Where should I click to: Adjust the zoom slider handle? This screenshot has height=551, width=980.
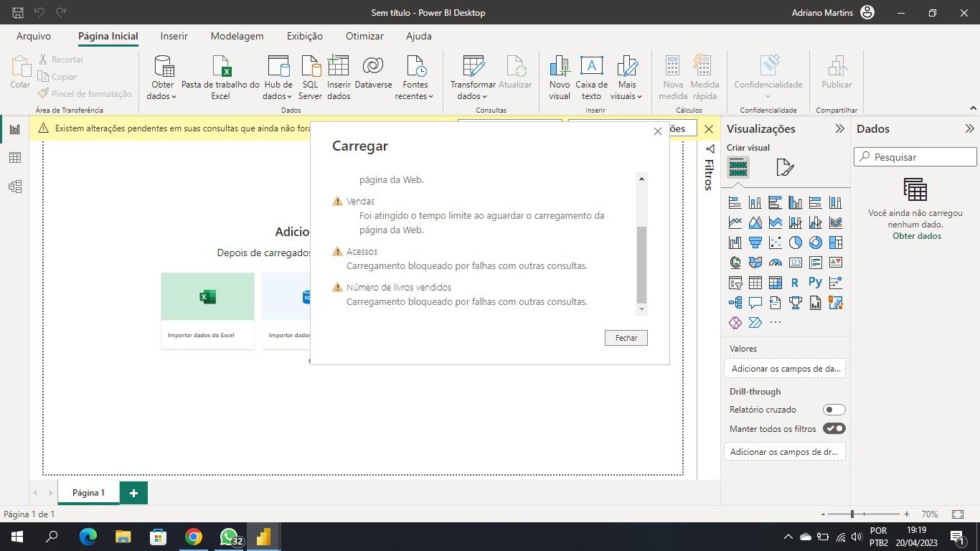pyautogui.click(x=852, y=514)
